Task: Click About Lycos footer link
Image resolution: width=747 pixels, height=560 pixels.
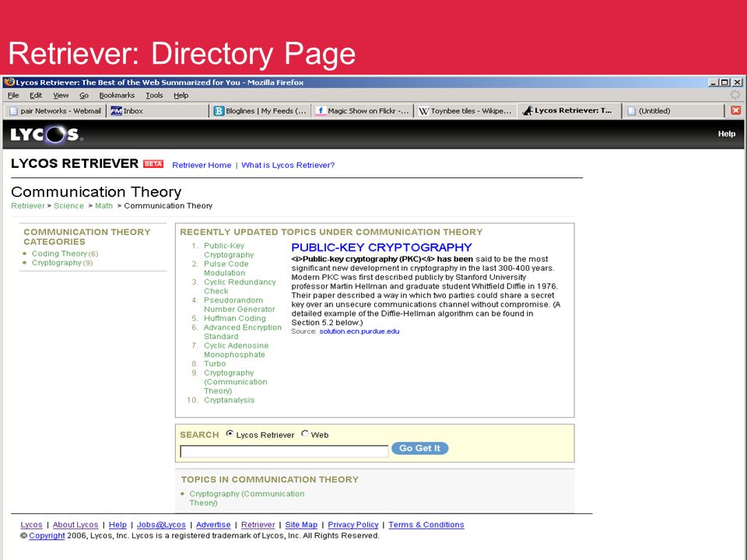Action: [75, 525]
